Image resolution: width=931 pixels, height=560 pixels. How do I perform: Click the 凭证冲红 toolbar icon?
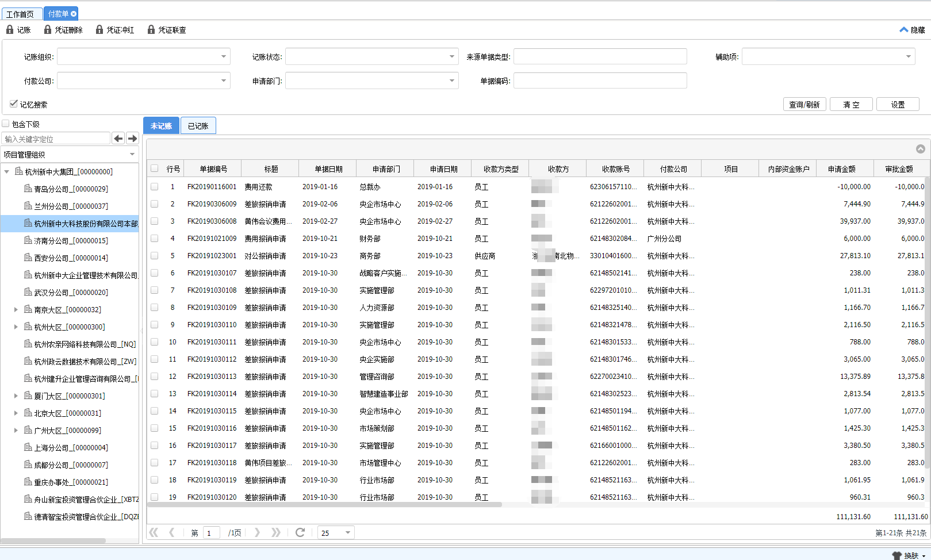[x=99, y=29]
